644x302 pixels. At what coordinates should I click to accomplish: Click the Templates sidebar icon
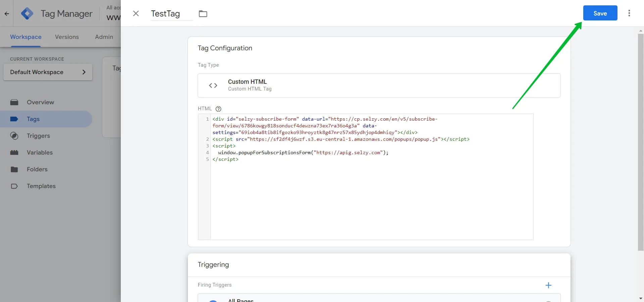[x=14, y=186]
